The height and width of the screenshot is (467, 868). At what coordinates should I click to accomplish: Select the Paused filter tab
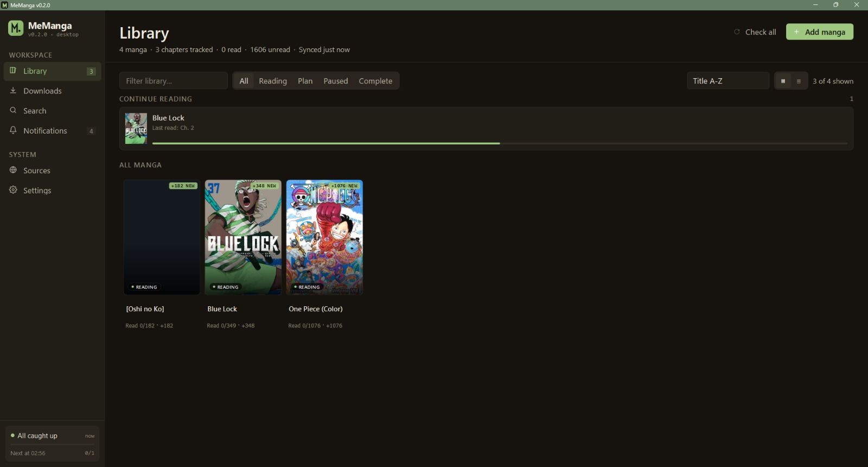pyautogui.click(x=336, y=81)
